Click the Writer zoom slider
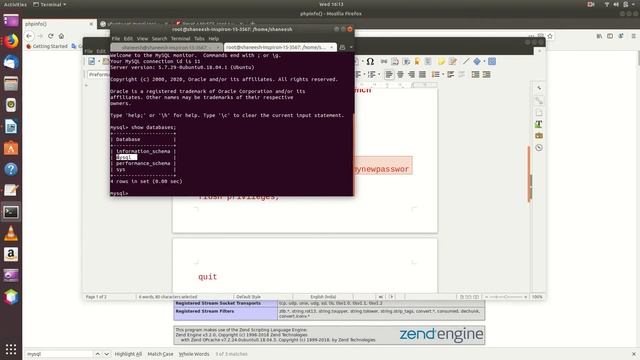Screen dimensions: 640x360 tap(506, 297)
